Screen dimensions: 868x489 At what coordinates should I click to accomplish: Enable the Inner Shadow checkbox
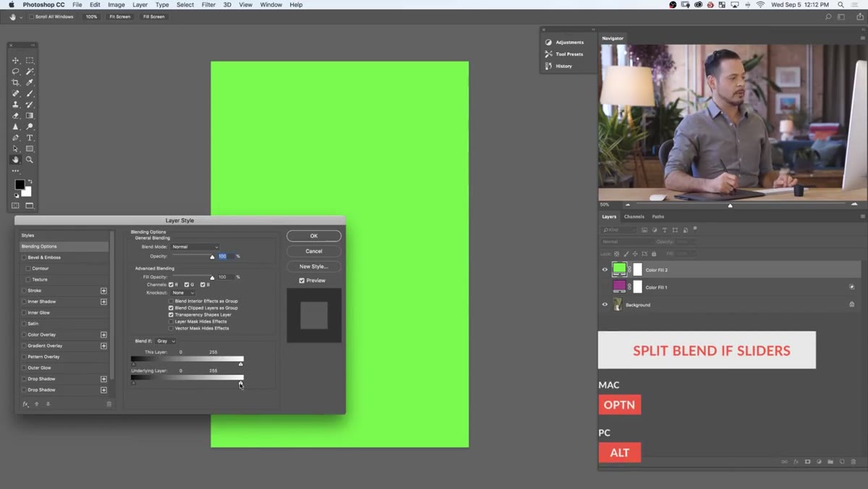(x=24, y=302)
